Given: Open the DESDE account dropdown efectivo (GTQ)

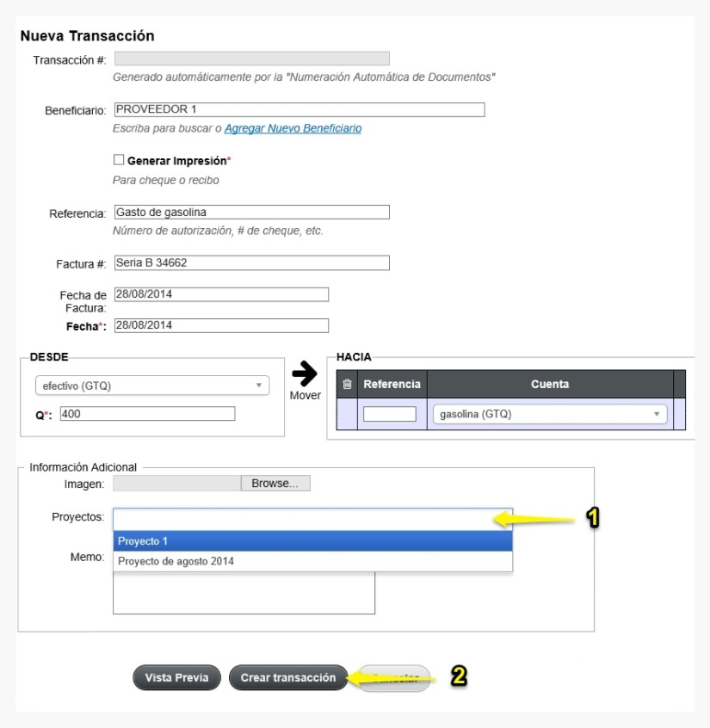Looking at the screenshot, I should (x=152, y=386).
